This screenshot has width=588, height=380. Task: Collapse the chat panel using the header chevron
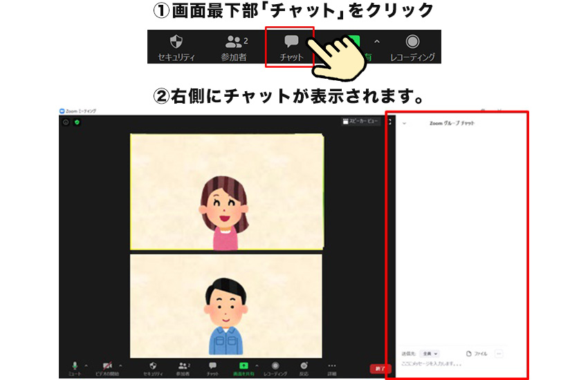[x=404, y=124]
